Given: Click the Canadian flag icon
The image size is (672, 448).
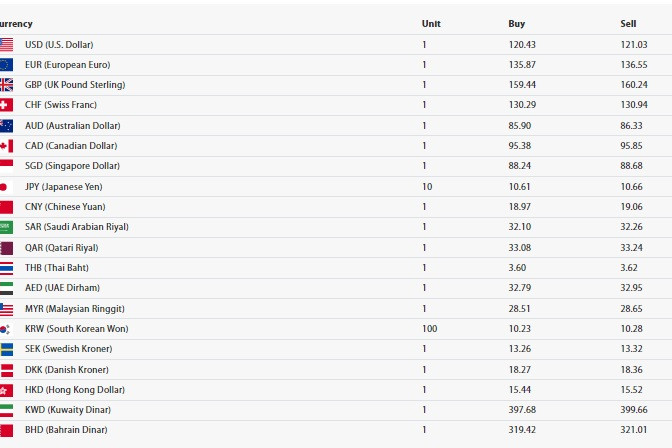Looking at the screenshot, I should (6, 146).
